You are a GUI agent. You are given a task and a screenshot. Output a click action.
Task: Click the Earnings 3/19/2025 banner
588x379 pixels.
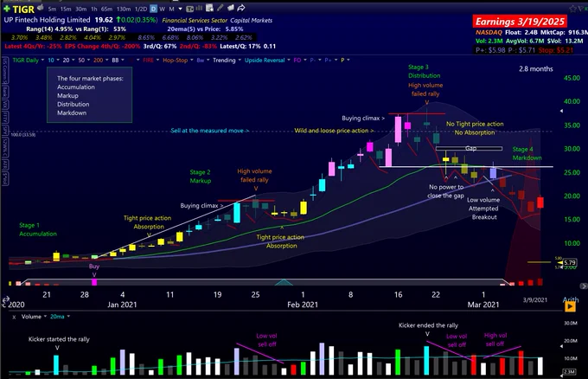520,22
